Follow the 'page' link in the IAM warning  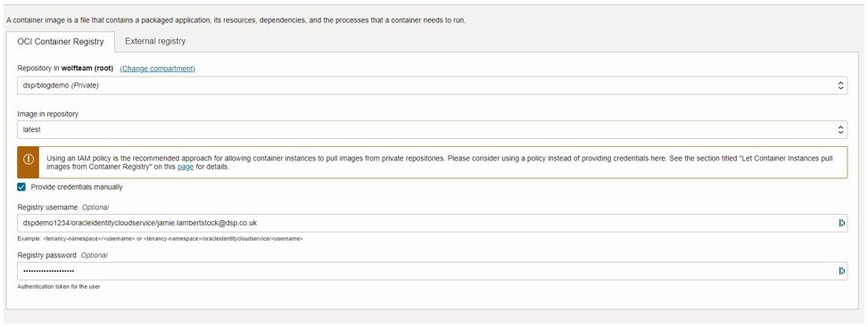pos(186,166)
